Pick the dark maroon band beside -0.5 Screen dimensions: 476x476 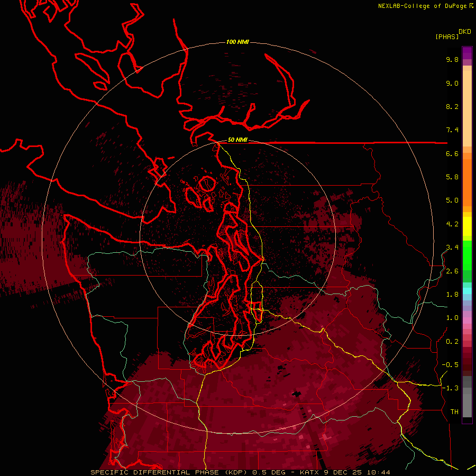pos(467,364)
